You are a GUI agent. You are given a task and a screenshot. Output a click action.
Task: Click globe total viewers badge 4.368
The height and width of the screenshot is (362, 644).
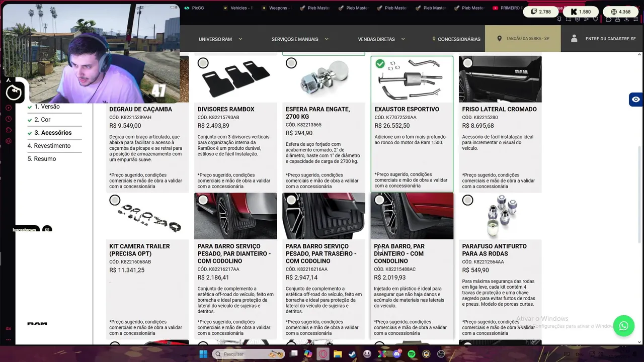coord(620,12)
